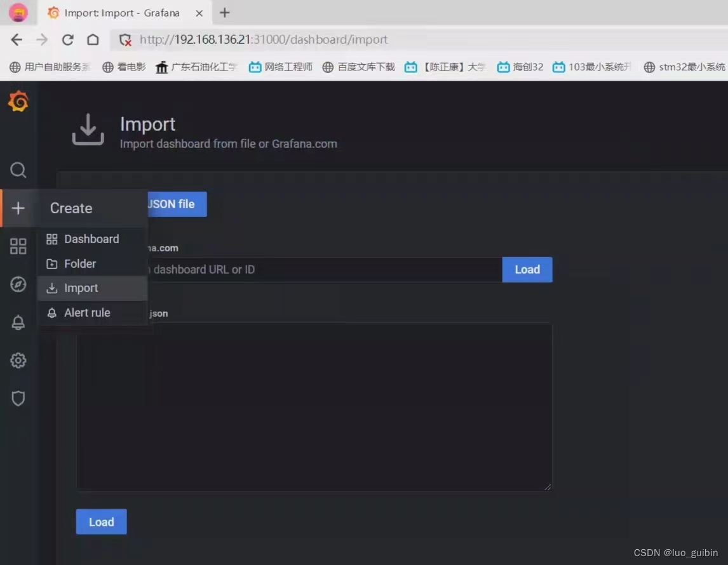The height and width of the screenshot is (565, 728).
Task: Select Import in the Create menu
Action: (92, 288)
